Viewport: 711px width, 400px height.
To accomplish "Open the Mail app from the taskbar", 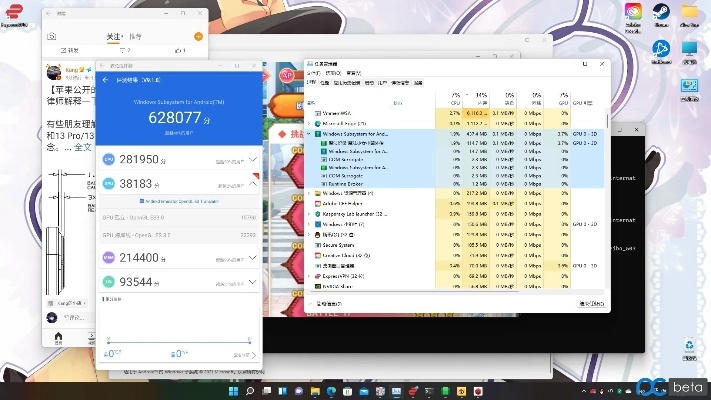I will [364, 391].
